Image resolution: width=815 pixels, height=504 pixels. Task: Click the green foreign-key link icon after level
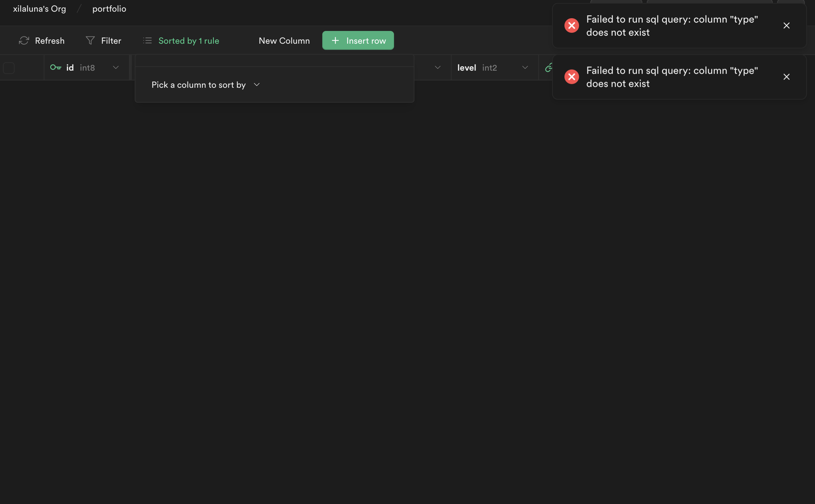(x=548, y=67)
